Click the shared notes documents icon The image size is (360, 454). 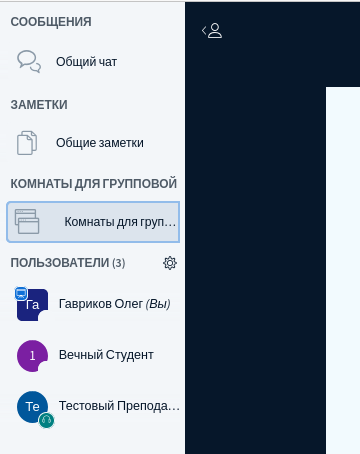[x=27, y=143]
